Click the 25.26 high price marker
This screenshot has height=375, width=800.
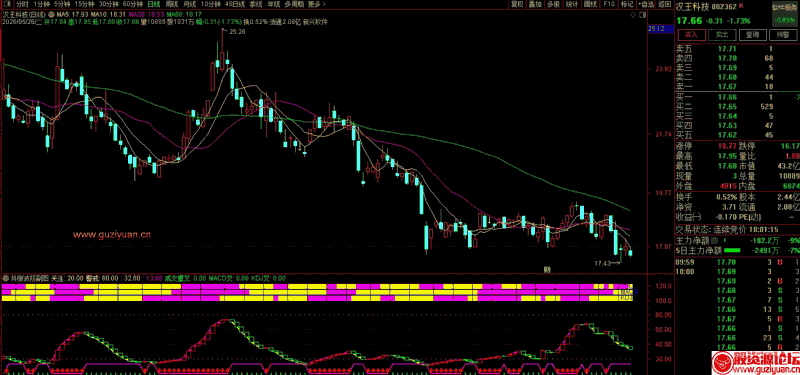point(237,32)
